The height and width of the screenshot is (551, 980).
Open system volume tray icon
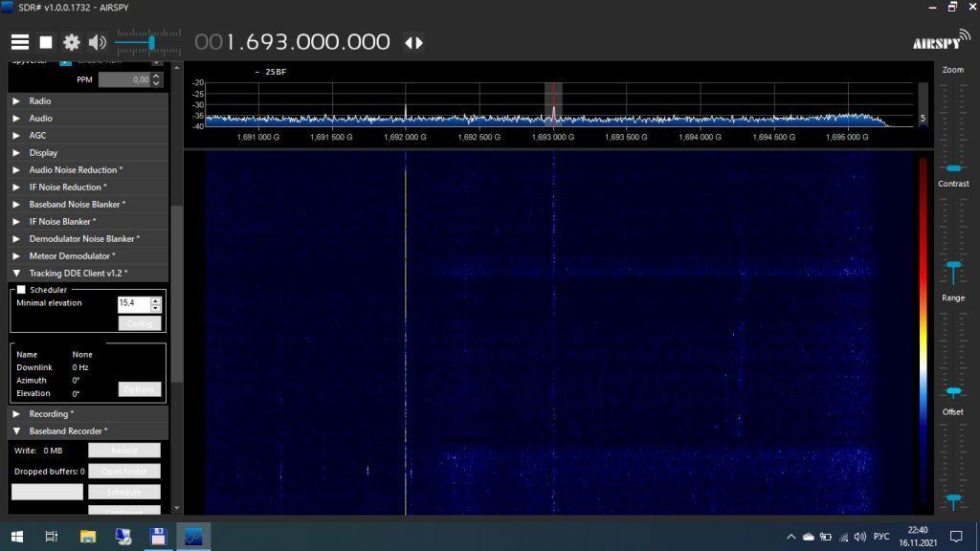click(860, 537)
